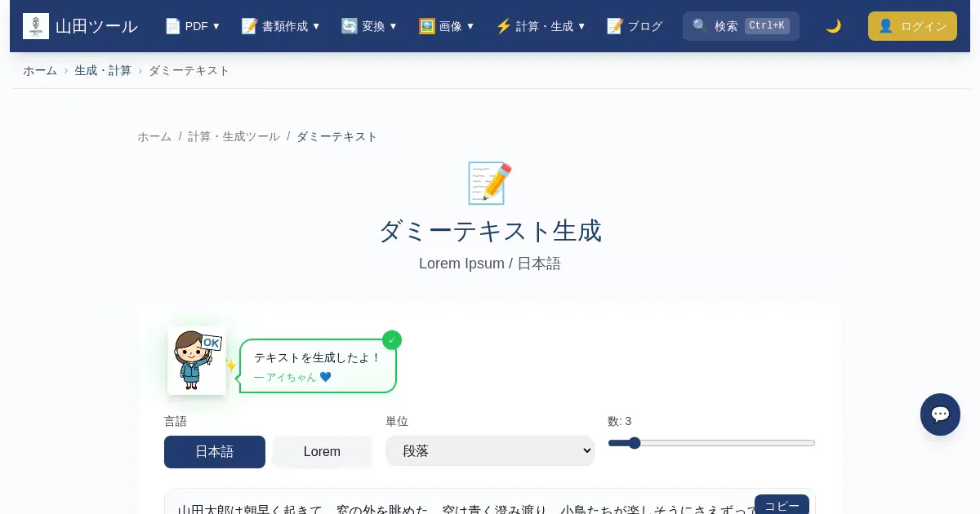Viewport: 980px width, 514px height.
Task: Open the 単位 段落 dropdown
Action: click(489, 450)
